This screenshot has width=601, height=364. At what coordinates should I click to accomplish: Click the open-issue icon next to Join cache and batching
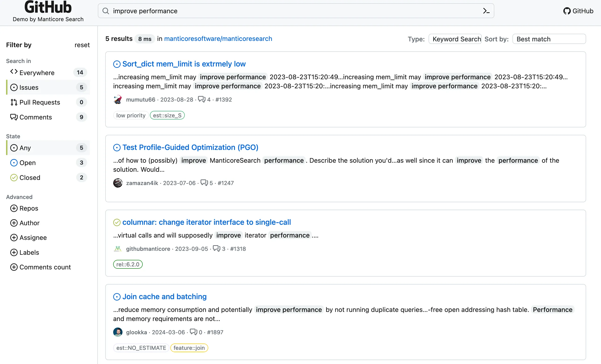(x=117, y=297)
